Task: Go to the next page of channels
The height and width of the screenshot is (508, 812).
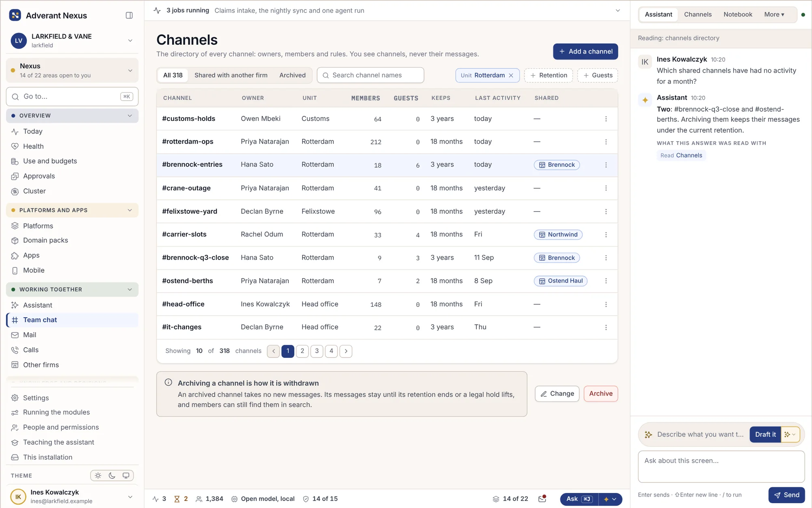Action: click(346, 351)
